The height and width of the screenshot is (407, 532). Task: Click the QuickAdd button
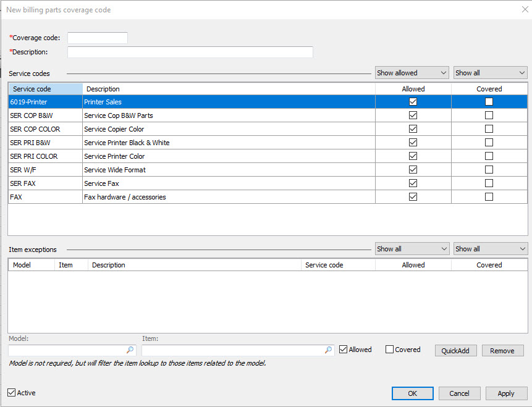coord(455,350)
